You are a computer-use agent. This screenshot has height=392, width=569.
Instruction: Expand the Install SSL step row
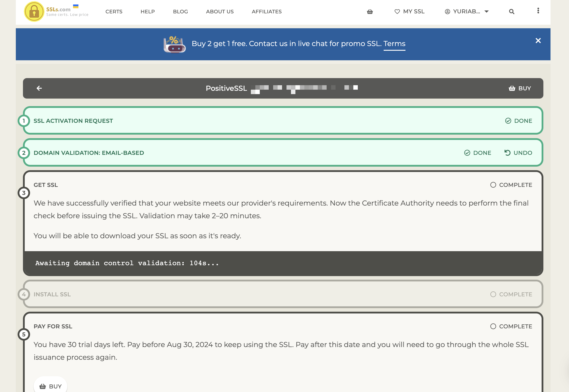[x=283, y=294]
